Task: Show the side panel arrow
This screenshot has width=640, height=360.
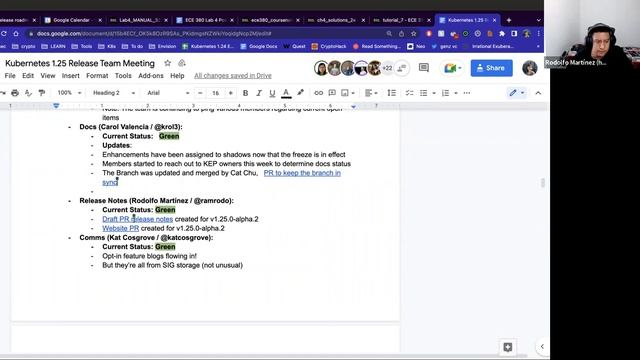Action: click(x=542, y=347)
